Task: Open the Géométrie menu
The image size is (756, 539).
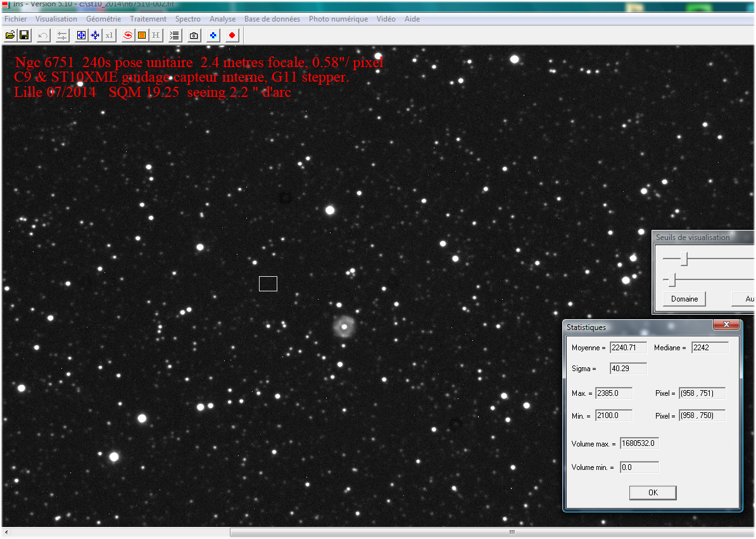Action: 103,19
